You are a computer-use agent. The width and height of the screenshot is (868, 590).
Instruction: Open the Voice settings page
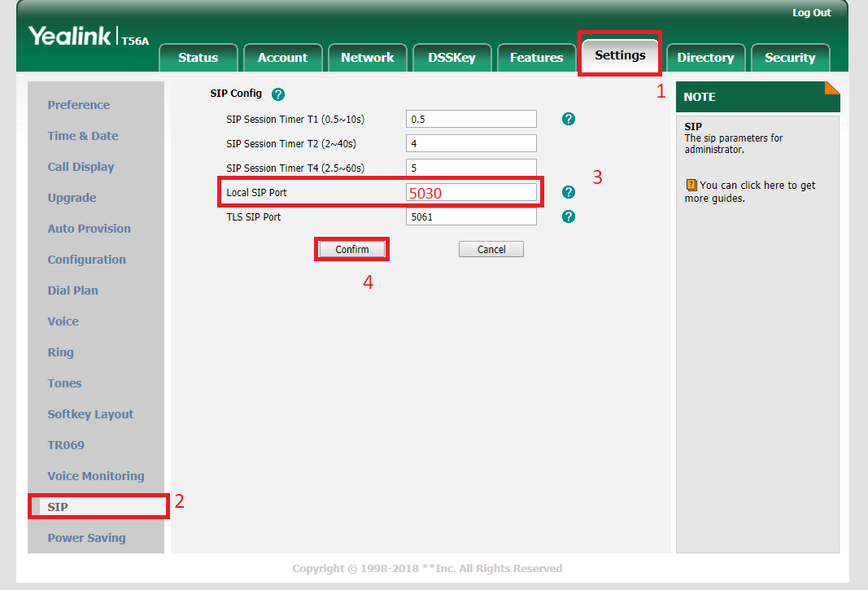point(63,321)
